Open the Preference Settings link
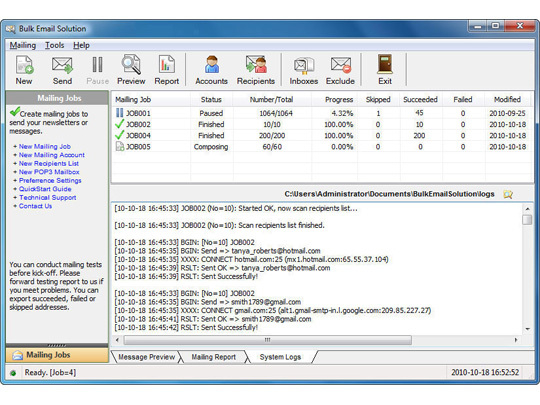 [x=50, y=180]
